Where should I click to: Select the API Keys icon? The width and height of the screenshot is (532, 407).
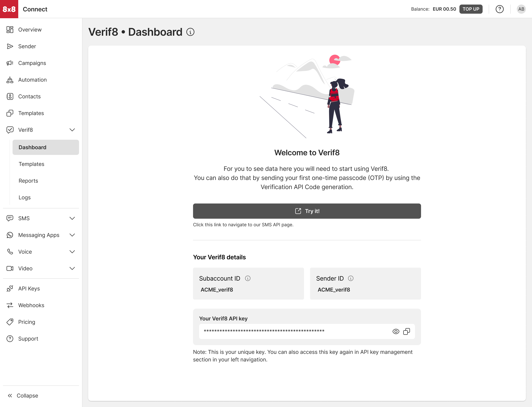tap(10, 288)
